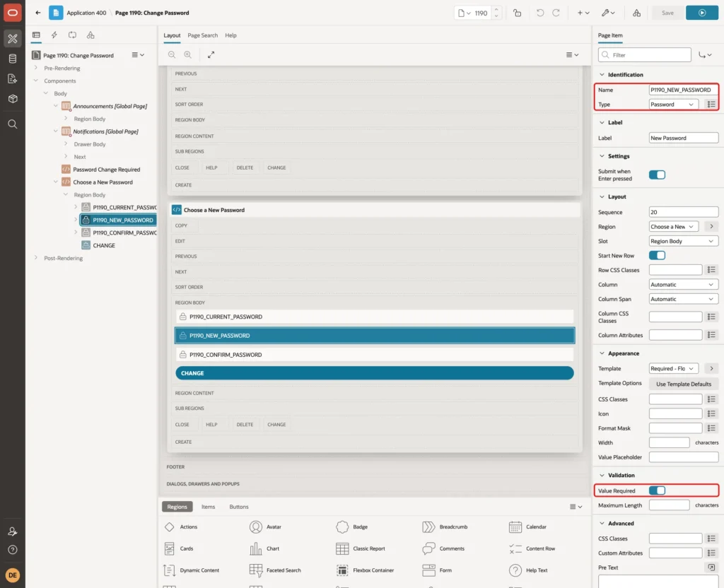Viewport: 724px width, 588px height.
Task: Click the search magnifier in sidebar
Action: click(13, 124)
